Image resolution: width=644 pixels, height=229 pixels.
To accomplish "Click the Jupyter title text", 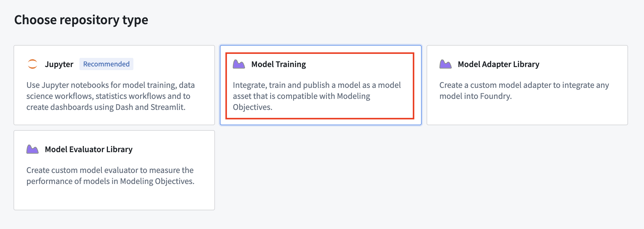I will [59, 64].
